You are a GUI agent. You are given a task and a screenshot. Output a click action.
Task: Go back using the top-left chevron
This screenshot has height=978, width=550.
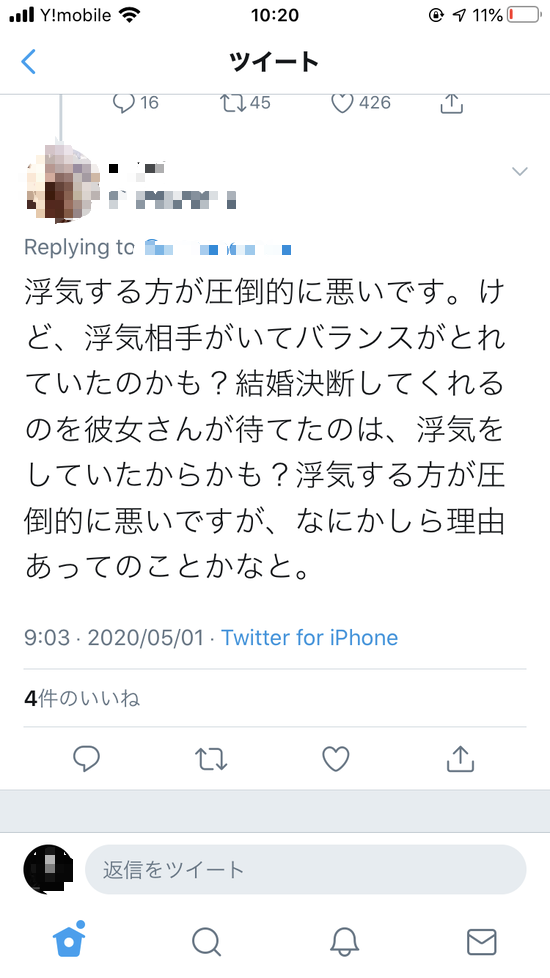[28, 62]
